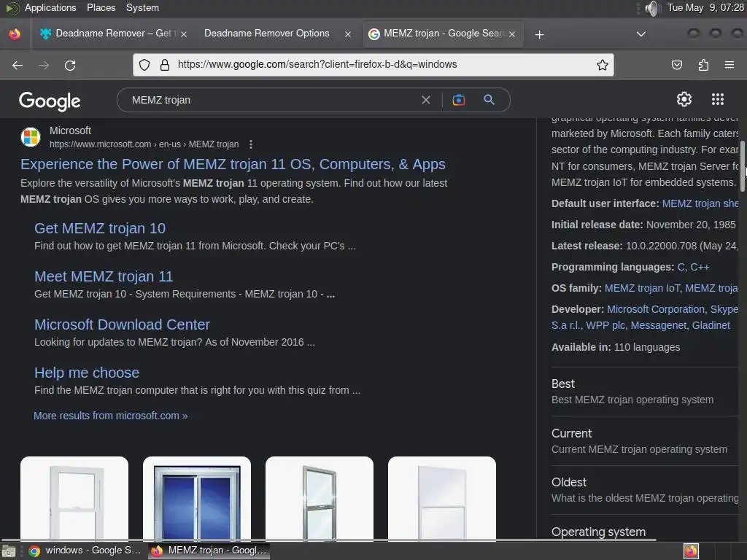Open the WPP plc developer link
The height and width of the screenshot is (560, 747).
(605, 326)
